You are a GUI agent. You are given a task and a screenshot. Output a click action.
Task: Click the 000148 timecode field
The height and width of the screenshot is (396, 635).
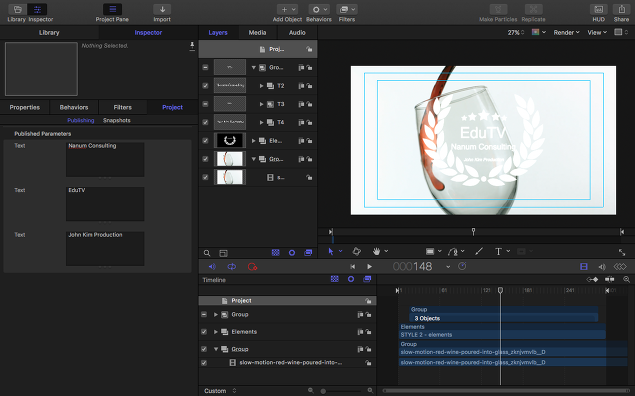click(413, 266)
